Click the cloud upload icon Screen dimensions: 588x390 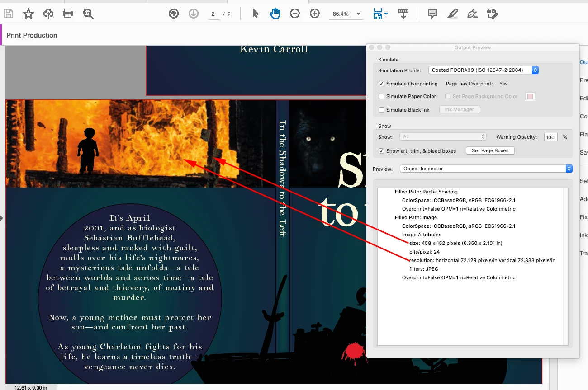click(48, 14)
